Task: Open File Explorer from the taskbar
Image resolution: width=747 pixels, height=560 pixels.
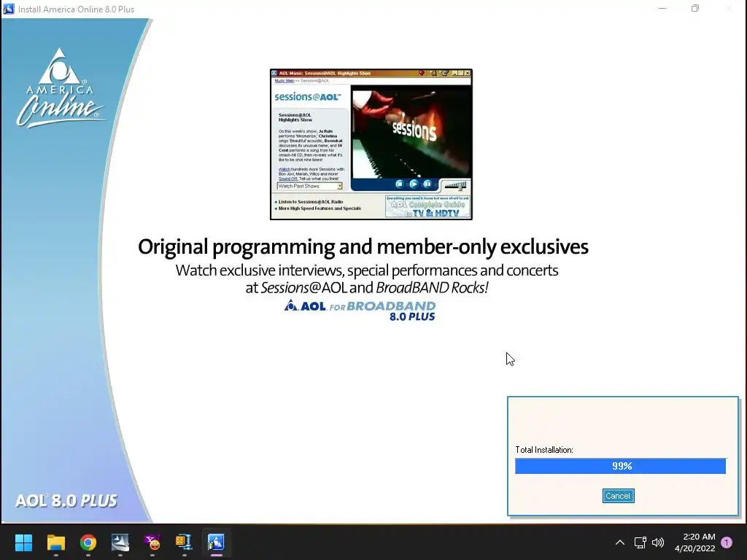Action: pyautogui.click(x=55, y=542)
